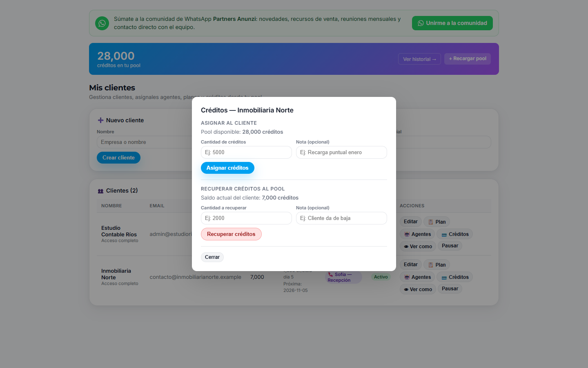
Task: Click Asignar créditos button
Action: pos(227,168)
